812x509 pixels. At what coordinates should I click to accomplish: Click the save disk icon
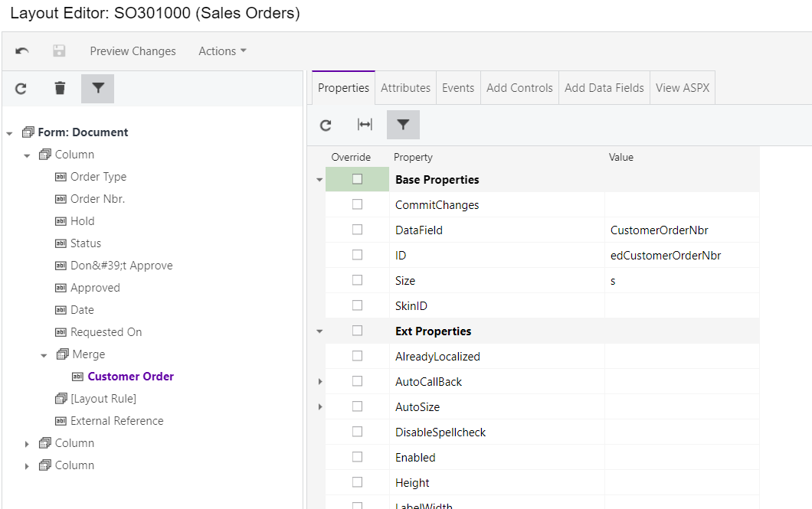click(x=59, y=51)
